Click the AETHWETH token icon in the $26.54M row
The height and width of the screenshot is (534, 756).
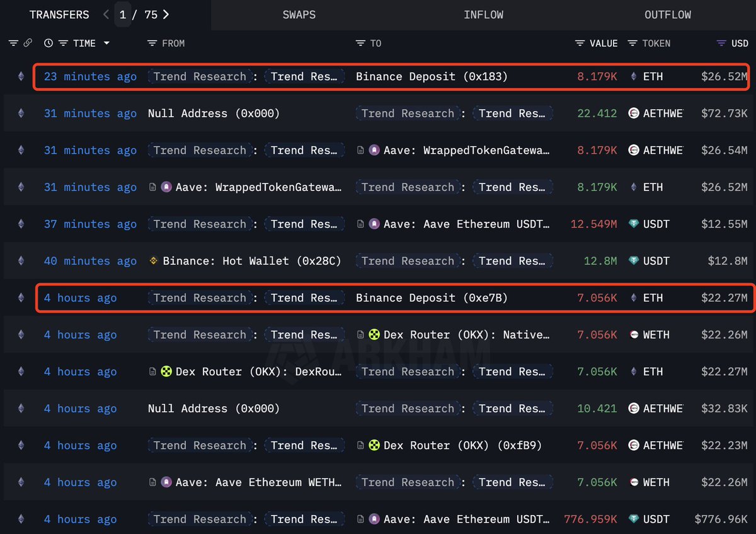[x=634, y=150]
